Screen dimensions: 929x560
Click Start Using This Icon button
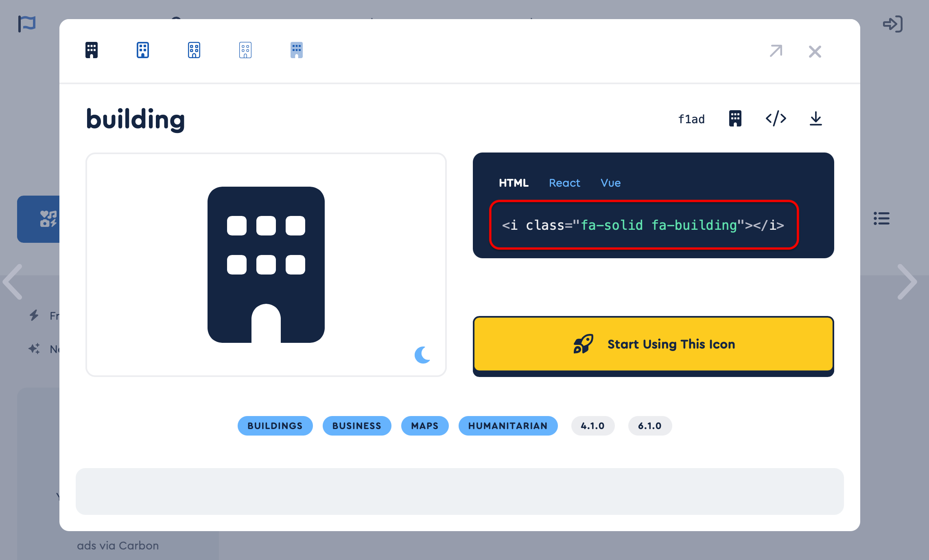pos(653,344)
